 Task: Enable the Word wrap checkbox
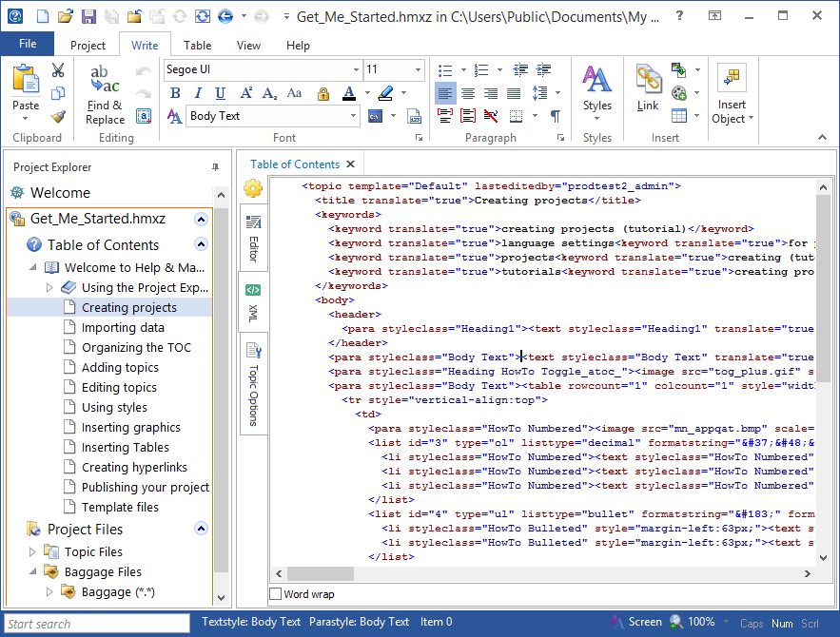(x=276, y=594)
